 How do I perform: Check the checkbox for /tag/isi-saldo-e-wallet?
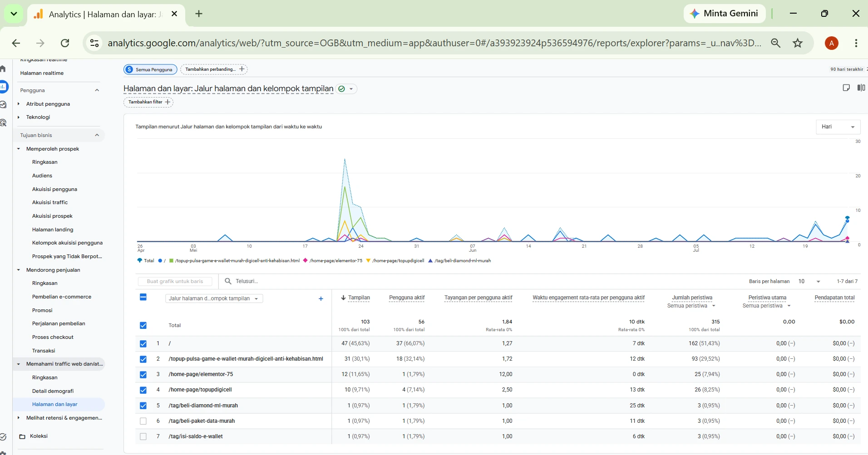tap(143, 436)
